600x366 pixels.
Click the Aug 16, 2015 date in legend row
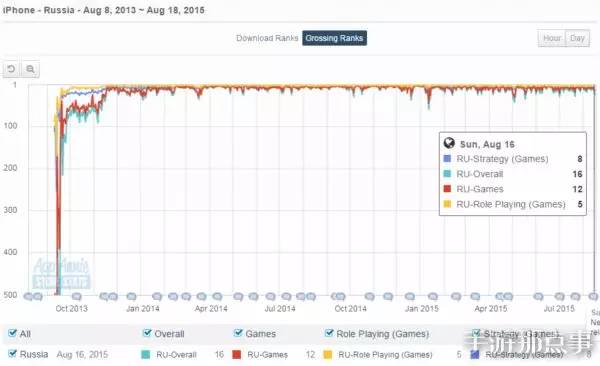(82, 355)
